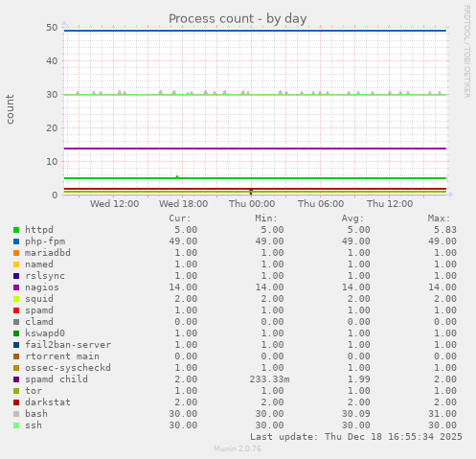
Task: Click the purple nagios line at 14
Action: 256,149
